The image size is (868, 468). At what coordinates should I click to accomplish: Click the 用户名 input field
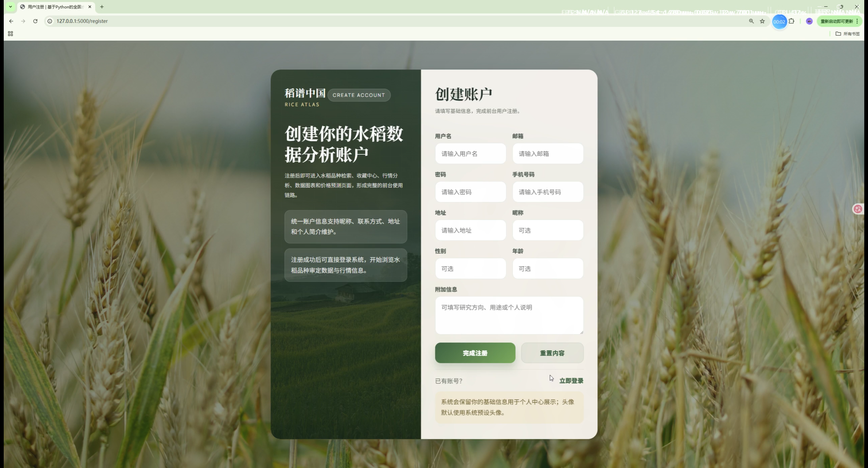click(470, 154)
